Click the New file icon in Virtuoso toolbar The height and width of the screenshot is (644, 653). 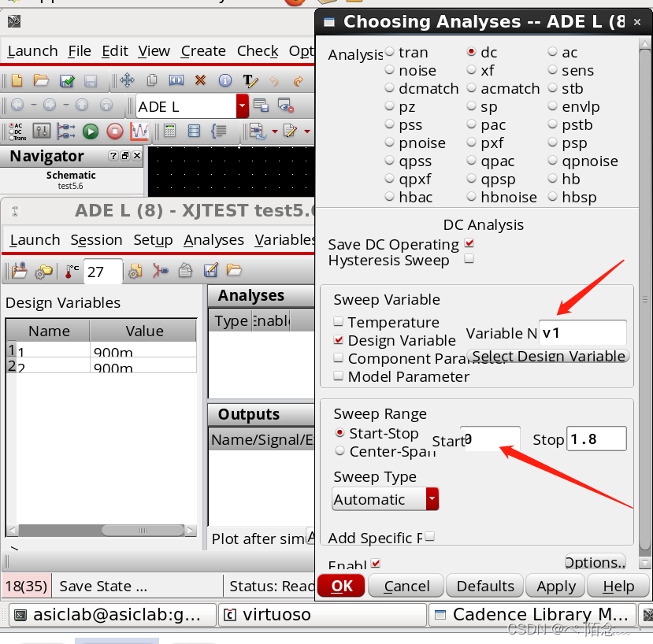(x=17, y=80)
